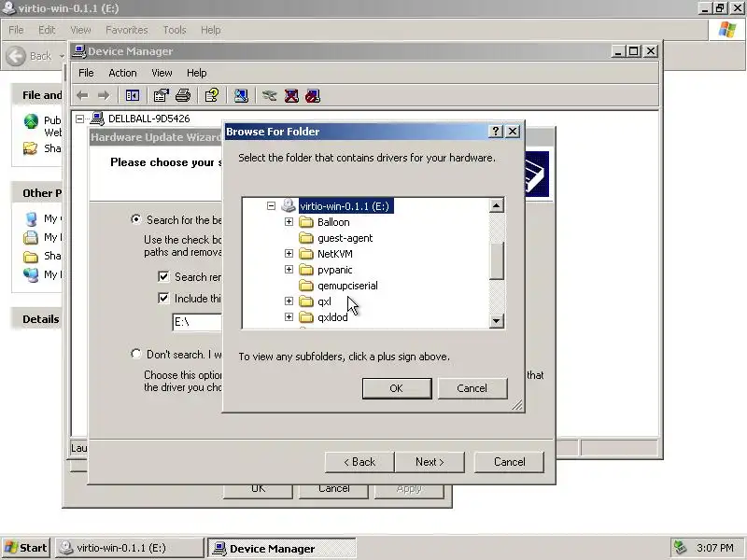Click the Device Manager taskbar button
747x560 pixels.
click(x=282, y=548)
